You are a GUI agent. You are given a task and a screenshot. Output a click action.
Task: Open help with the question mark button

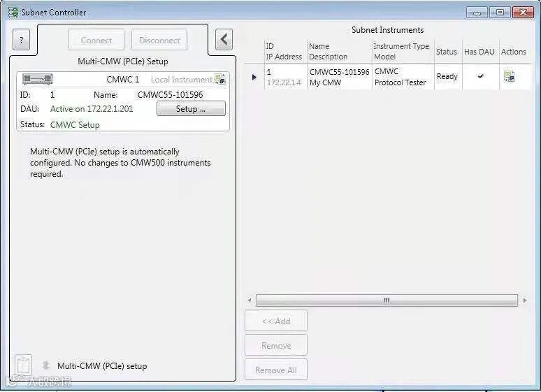22,40
